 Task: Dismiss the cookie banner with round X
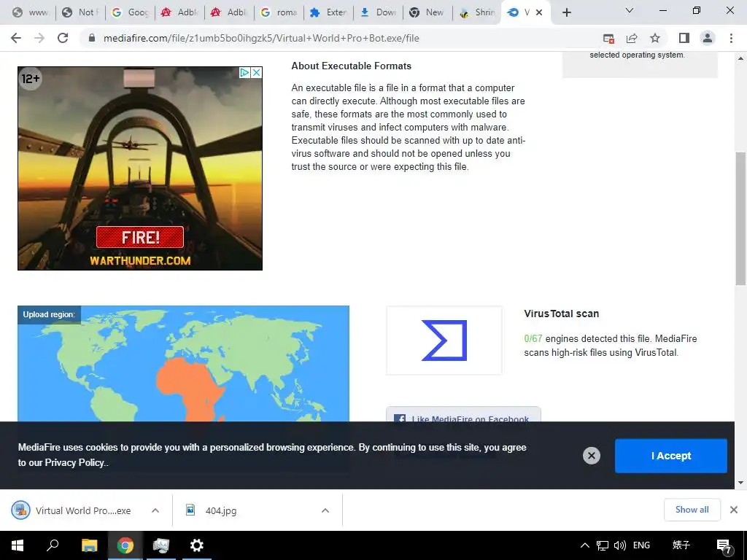pos(591,456)
